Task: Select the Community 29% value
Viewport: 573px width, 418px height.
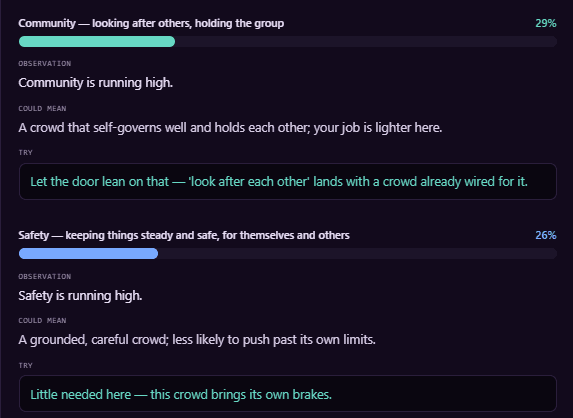Action: pos(546,23)
